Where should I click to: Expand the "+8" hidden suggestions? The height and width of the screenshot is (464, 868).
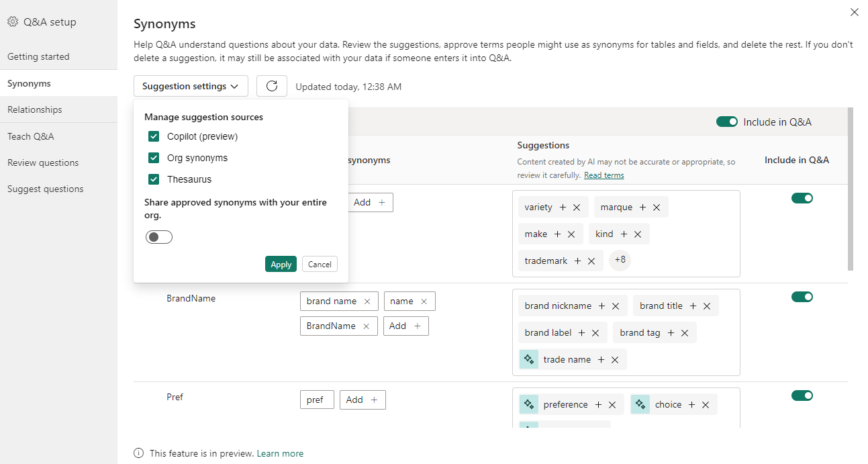click(x=619, y=261)
